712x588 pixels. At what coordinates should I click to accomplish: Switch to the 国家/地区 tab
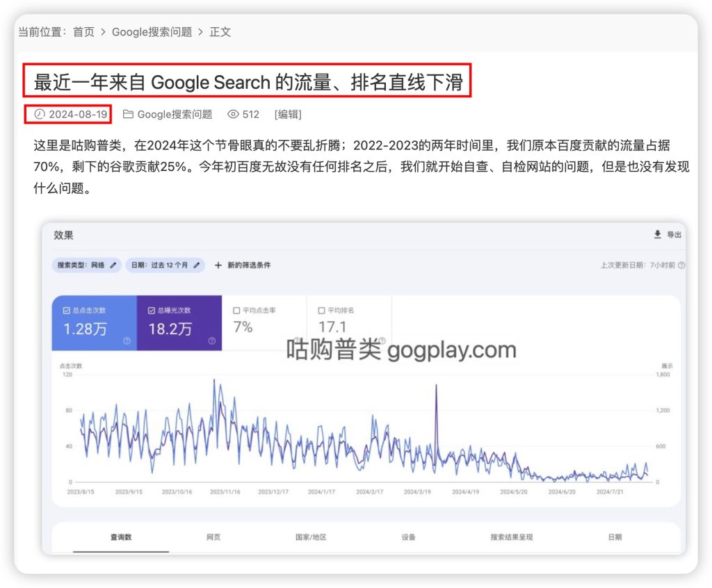[x=311, y=537]
